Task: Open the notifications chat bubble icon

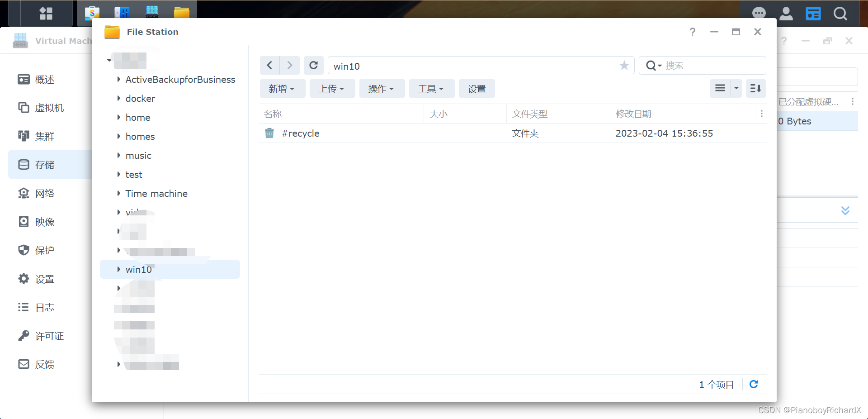Action: coord(759,14)
